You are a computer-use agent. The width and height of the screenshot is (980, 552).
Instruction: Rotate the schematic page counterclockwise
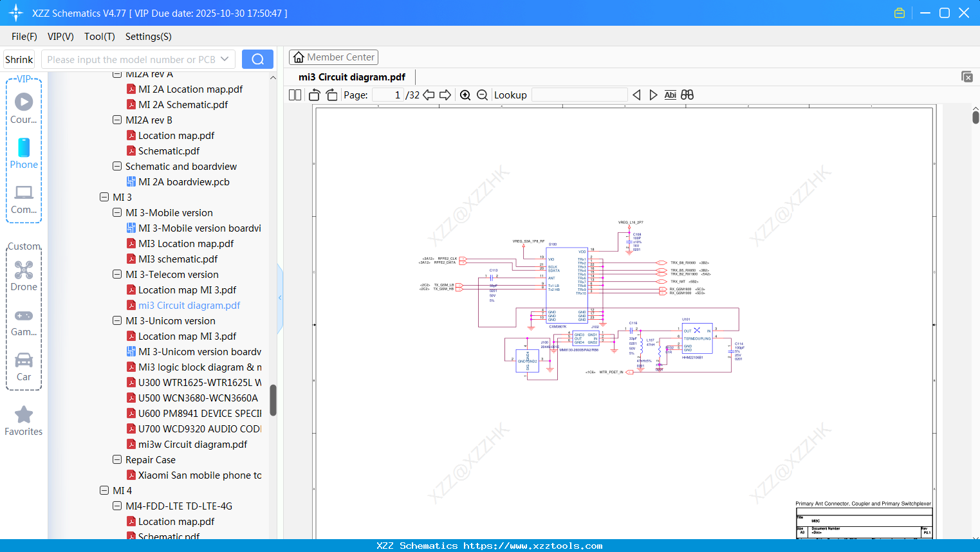click(314, 95)
